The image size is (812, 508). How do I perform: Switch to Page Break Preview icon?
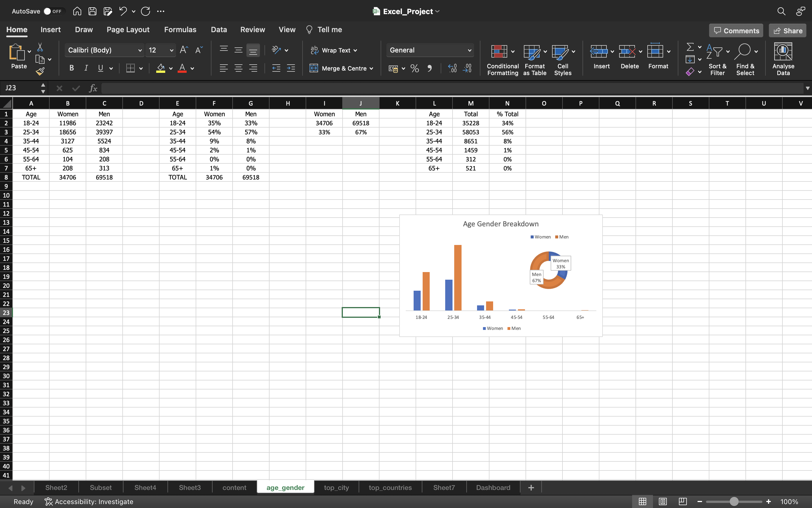[683, 502]
